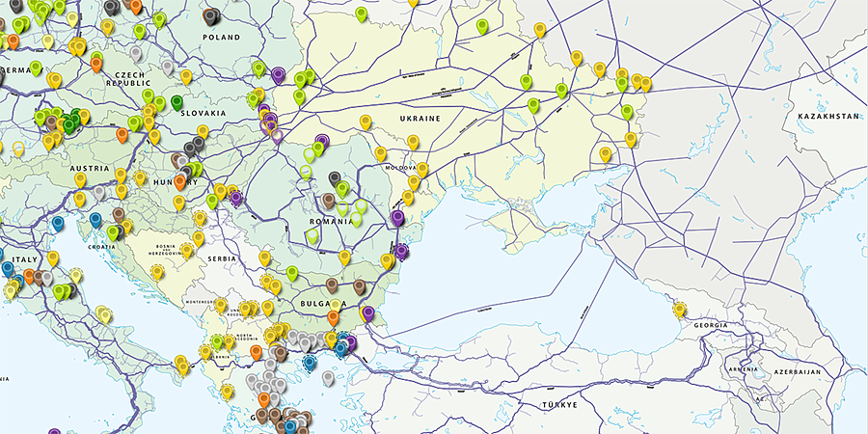Click the blue pin in the Aegean Sea
868x434 pixels.
(x=310, y=364)
